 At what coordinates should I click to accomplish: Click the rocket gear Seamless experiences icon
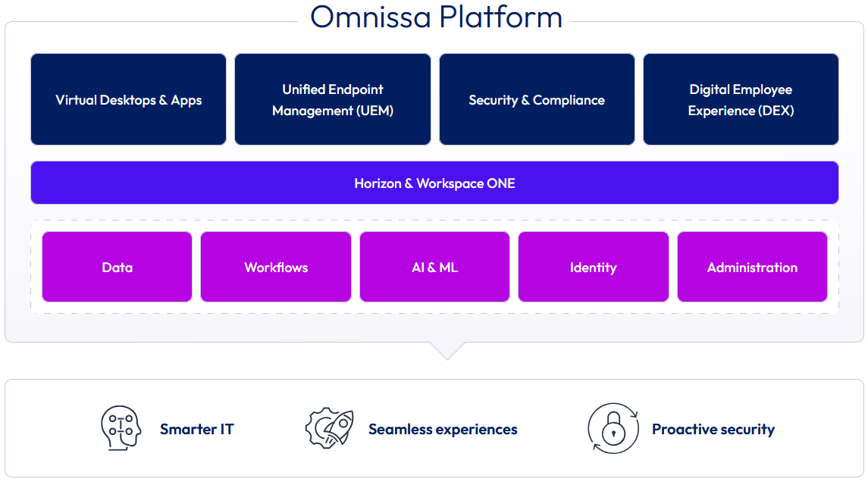[330, 429]
